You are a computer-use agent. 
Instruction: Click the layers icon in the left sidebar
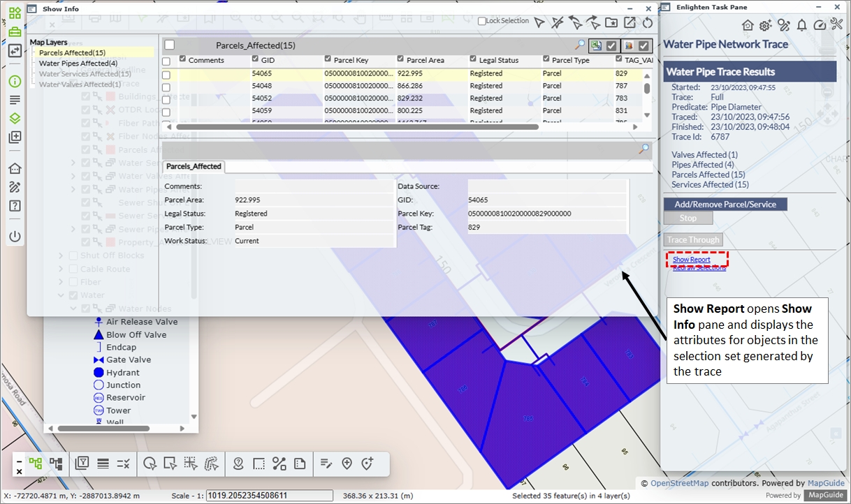[x=15, y=119]
